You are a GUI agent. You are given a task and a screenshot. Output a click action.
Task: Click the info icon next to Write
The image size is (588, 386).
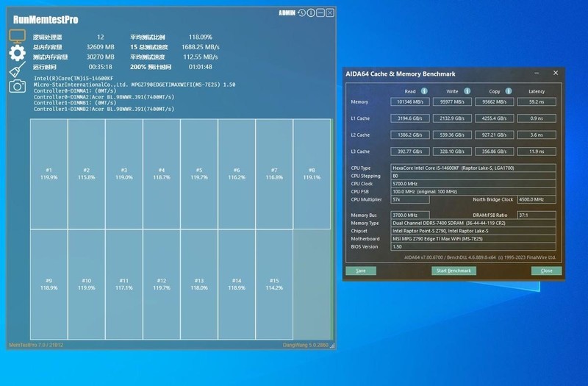(467, 90)
